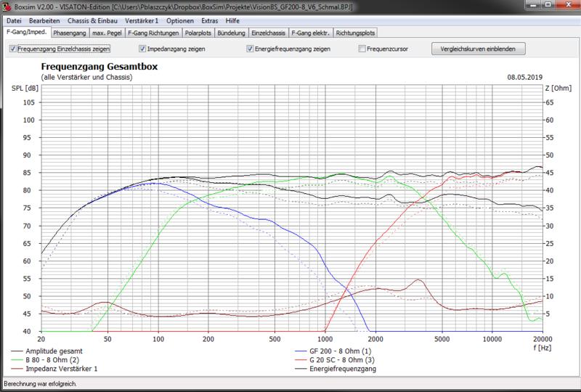Click the Boxsim application icon in title bar
Image resolution: width=581 pixels, height=392 pixels.
click(x=7, y=7)
